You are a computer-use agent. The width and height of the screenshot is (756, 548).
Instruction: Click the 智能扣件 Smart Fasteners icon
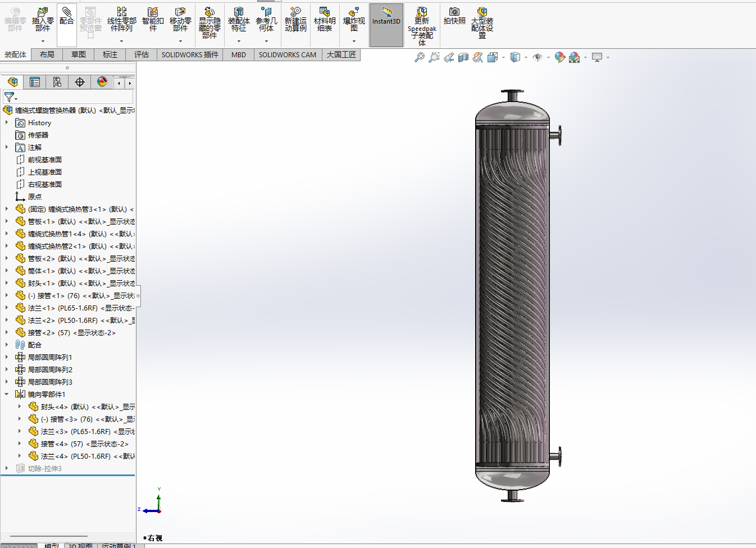(153, 12)
